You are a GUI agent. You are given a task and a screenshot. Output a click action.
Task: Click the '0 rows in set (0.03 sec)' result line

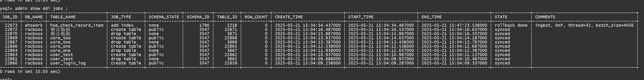30,72
